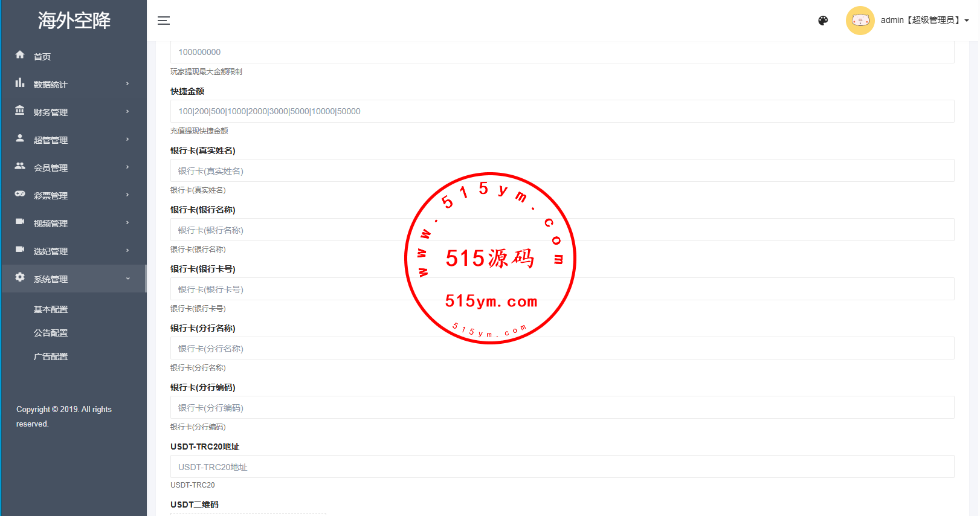Open the admin 超级管理员 dropdown

[x=924, y=21]
